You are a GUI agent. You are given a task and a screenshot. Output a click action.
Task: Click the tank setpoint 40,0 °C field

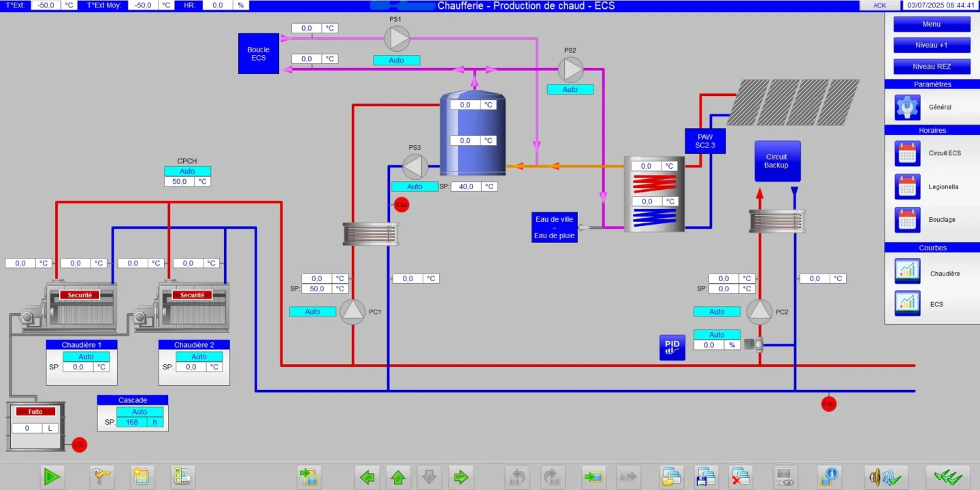[x=466, y=186]
